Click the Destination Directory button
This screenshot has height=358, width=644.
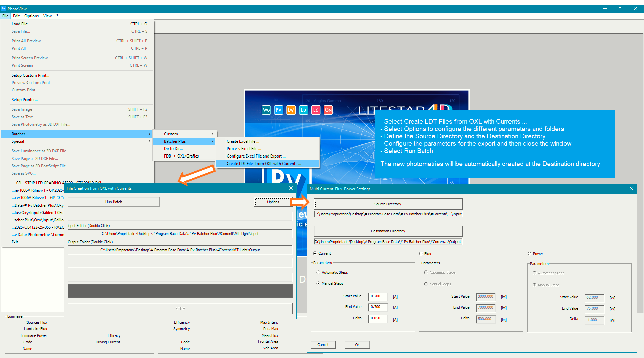[x=388, y=231]
